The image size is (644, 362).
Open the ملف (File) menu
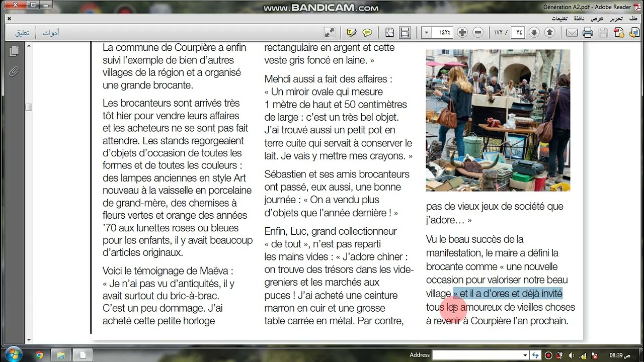coord(632,18)
